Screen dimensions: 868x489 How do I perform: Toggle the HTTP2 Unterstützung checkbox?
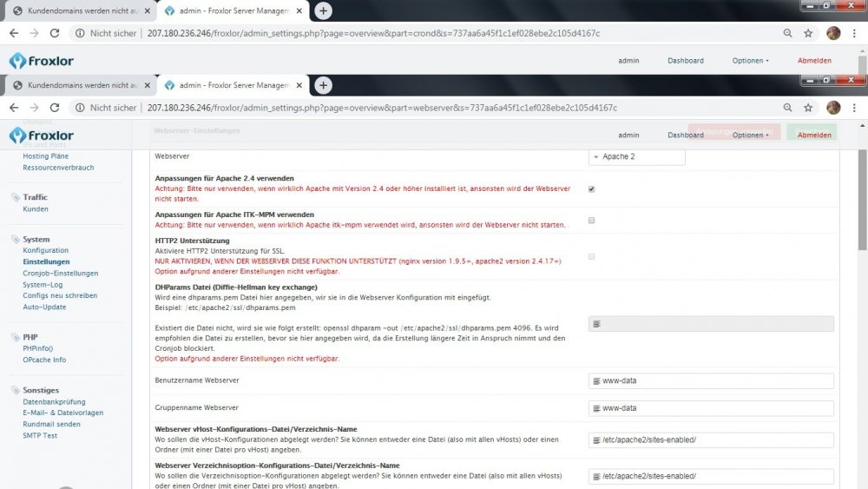point(591,256)
